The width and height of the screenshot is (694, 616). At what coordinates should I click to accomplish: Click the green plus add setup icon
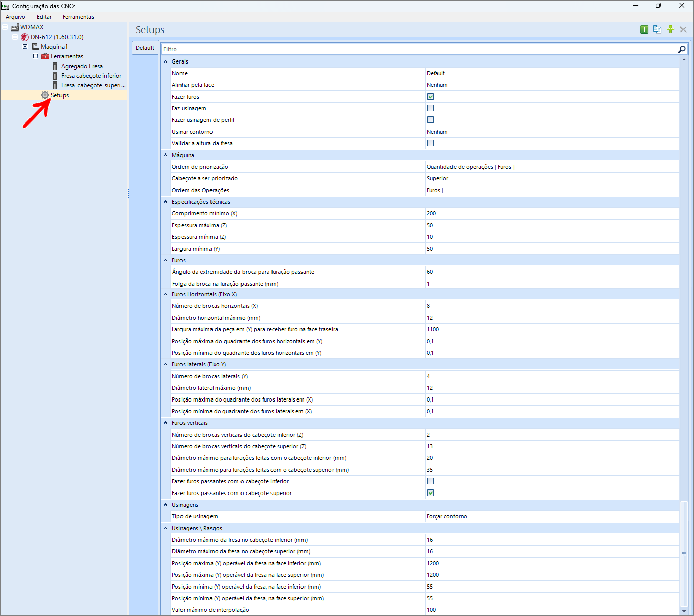click(x=670, y=29)
